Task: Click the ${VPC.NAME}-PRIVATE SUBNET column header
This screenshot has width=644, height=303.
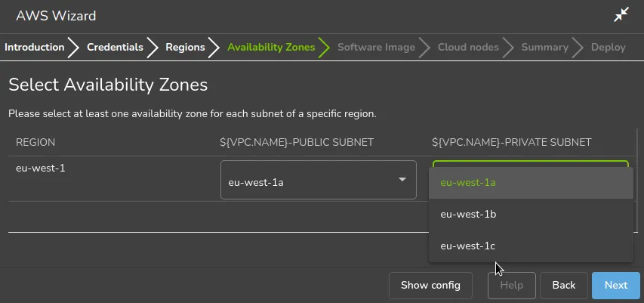Action: click(x=512, y=142)
